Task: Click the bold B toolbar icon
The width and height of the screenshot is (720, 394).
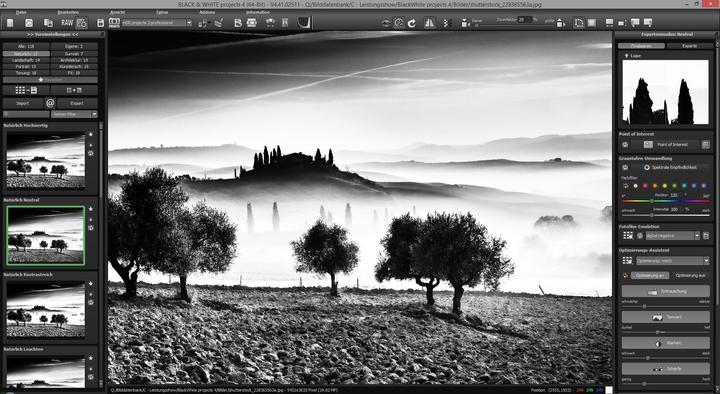Action: pos(238,23)
